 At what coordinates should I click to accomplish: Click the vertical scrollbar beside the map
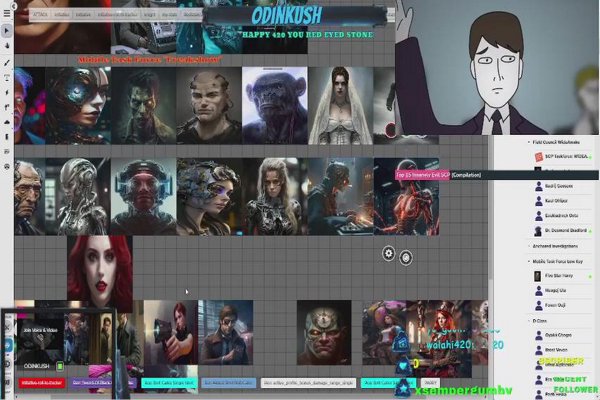[491, 207]
